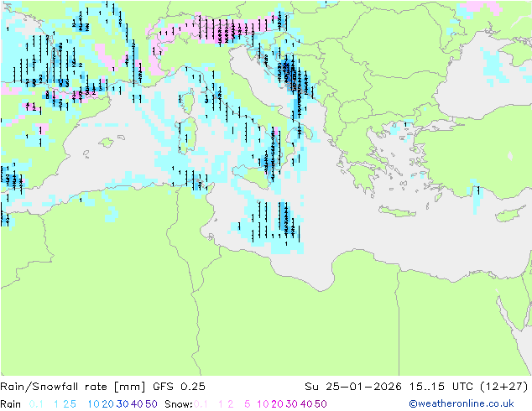Image resolution: width=532 pixels, height=411 pixels.
Task: Click the island of Crete on map
Action: [396, 211]
